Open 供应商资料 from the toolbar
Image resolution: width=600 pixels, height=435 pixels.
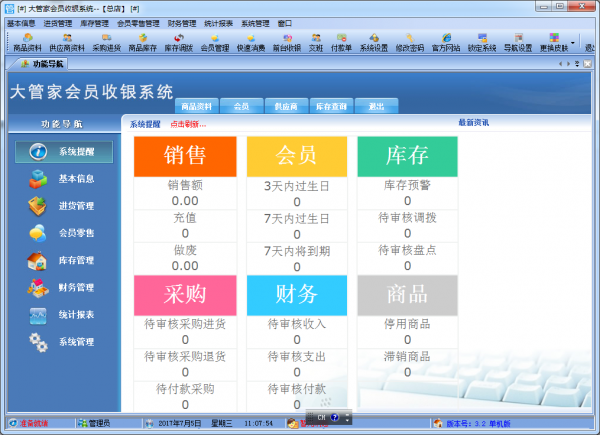point(67,42)
